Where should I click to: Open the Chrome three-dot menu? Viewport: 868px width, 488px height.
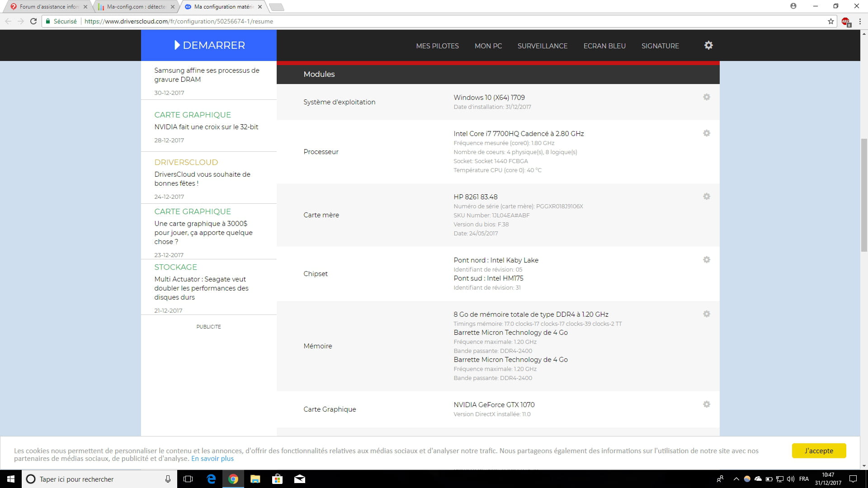(860, 21)
